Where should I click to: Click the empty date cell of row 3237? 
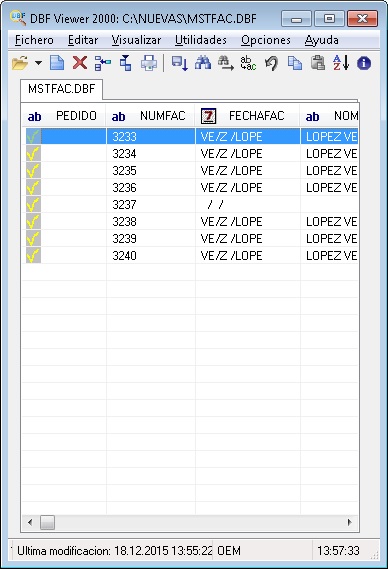tap(248, 205)
